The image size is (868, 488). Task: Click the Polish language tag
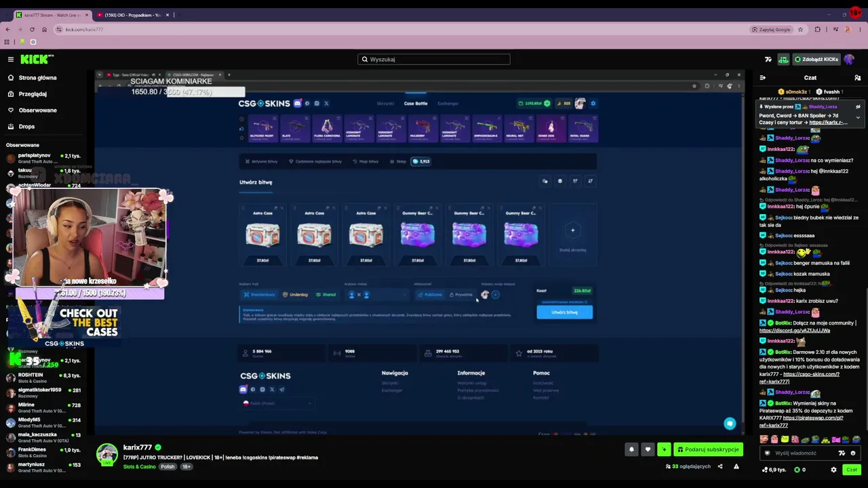click(x=167, y=467)
